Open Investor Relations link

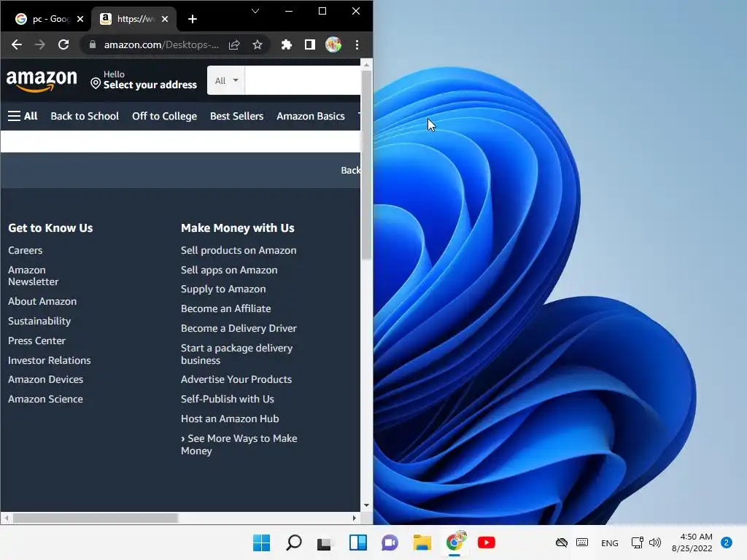point(50,360)
